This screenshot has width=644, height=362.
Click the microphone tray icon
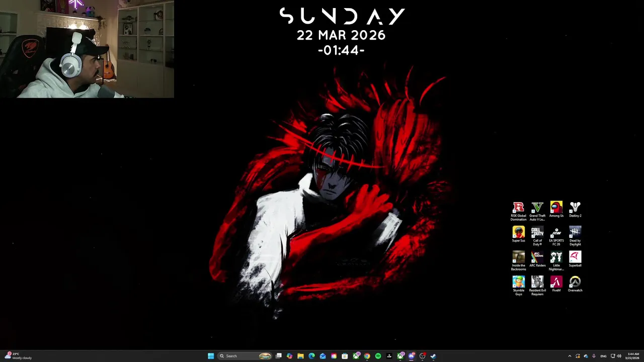(x=594, y=356)
